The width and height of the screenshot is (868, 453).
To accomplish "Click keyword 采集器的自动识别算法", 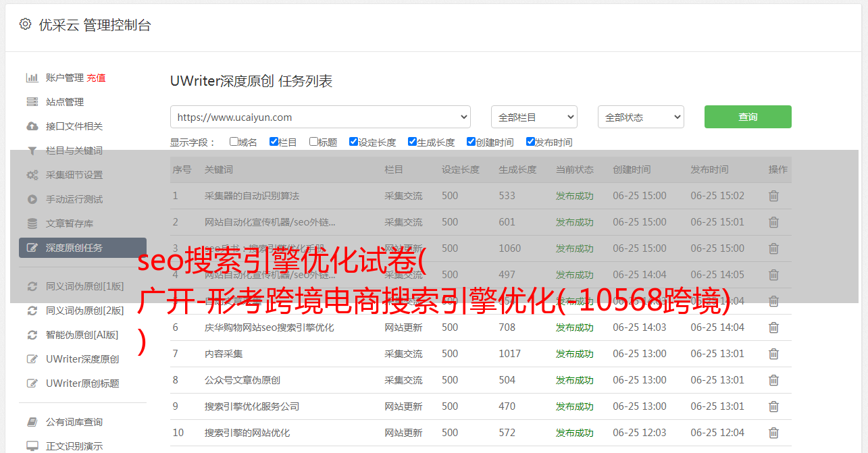I will (252, 196).
